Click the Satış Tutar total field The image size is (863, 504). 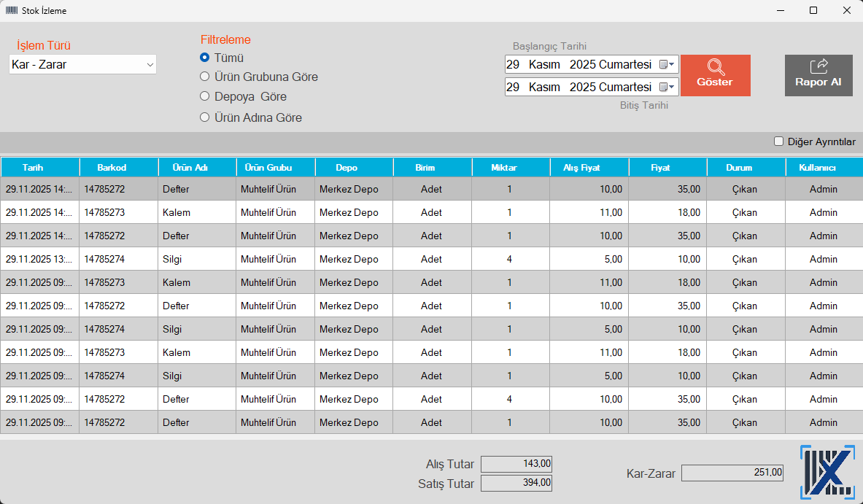coord(516,483)
